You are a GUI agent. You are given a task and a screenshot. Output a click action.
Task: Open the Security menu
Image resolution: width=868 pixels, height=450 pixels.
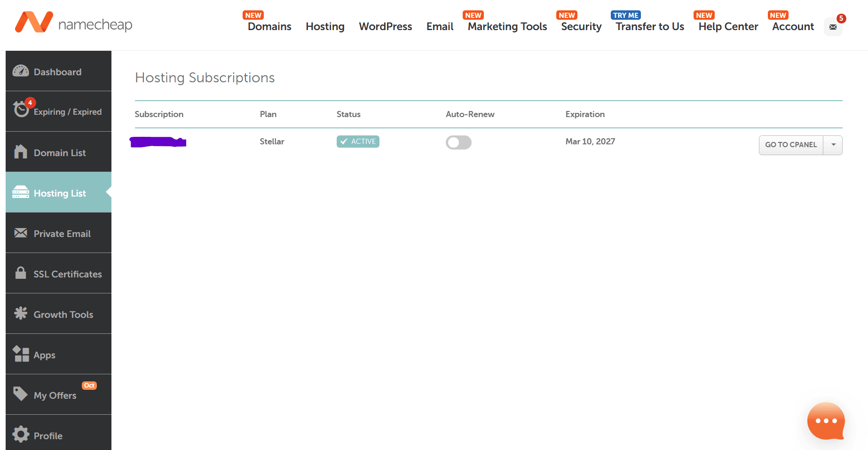click(581, 26)
